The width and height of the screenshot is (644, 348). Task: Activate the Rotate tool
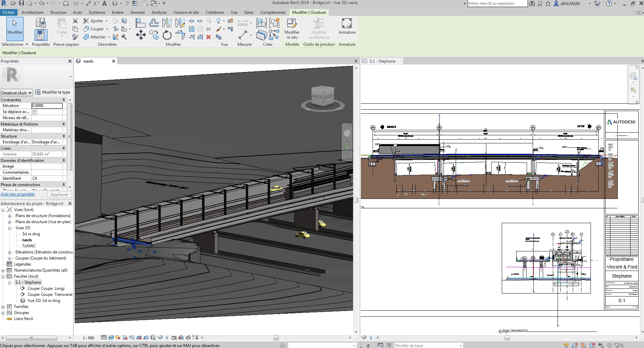167,35
